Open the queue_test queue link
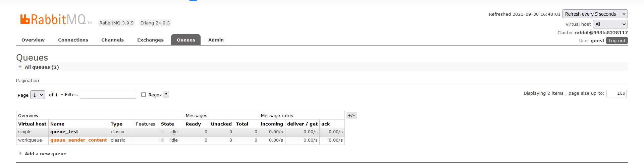The width and height of the screenshot is (644, 164). pyautogui.click(x=64, y=132)
